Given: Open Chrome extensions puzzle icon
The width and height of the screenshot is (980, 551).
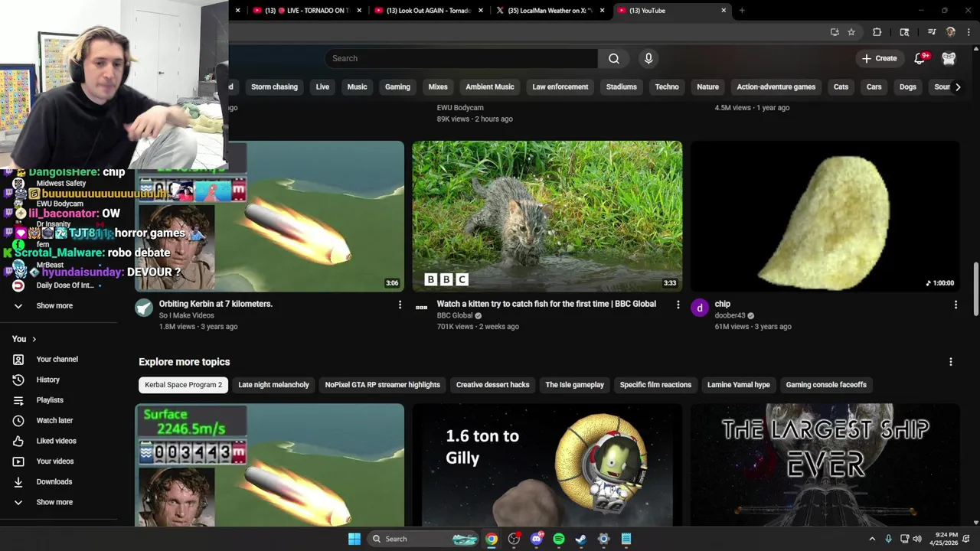Looking at the screenshot, I should click(x=877, y=32).
